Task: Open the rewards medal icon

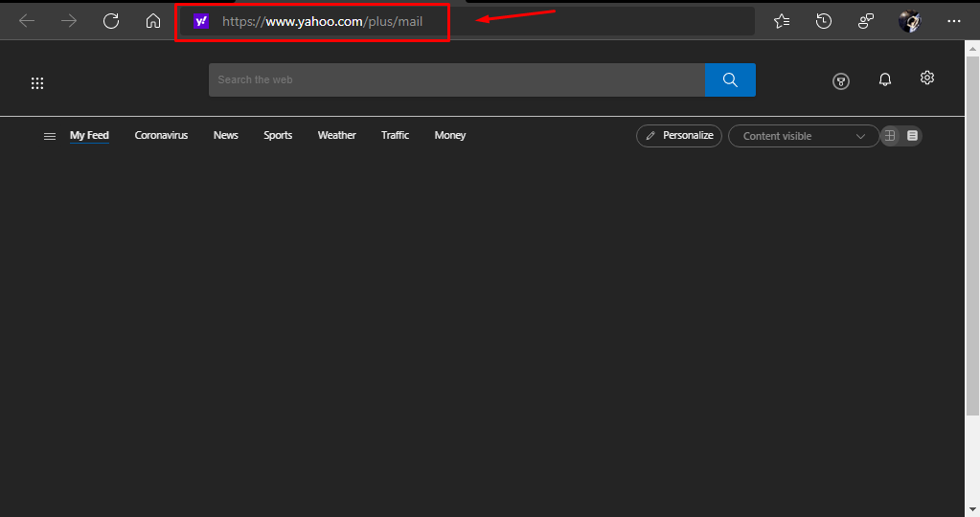Action: (841, 81)
